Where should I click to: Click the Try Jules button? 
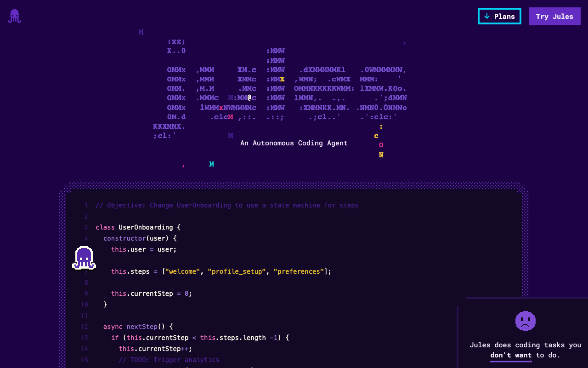pos(554,16)
